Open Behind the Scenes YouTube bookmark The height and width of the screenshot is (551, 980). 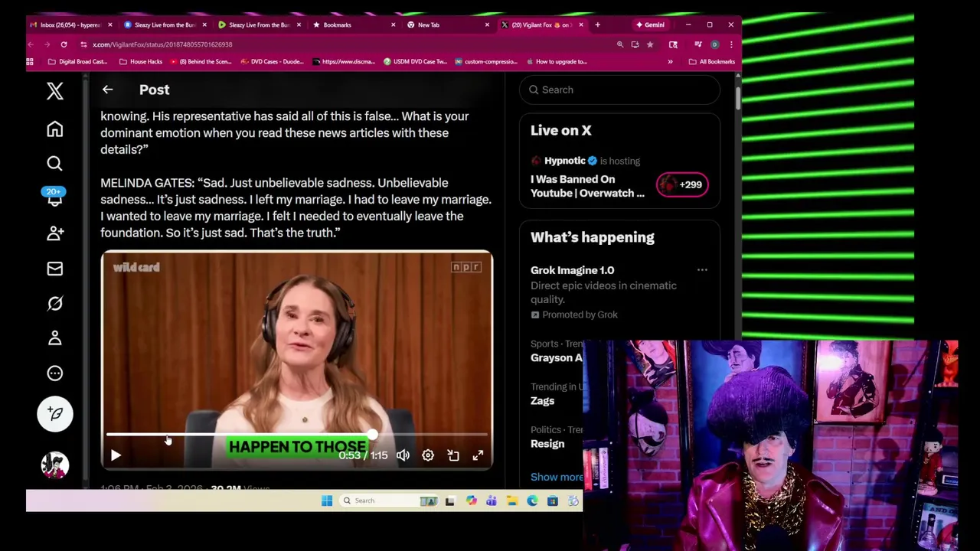(x=201, y=61)
